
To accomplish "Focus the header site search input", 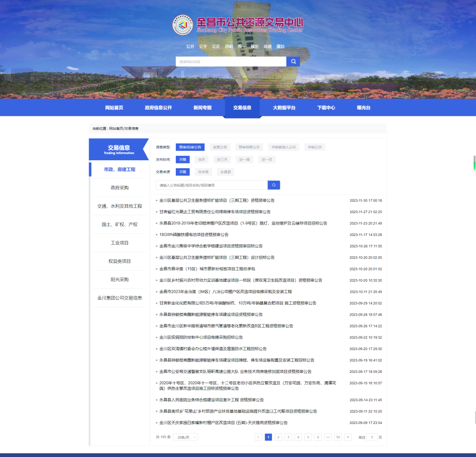I will (231, 62).
